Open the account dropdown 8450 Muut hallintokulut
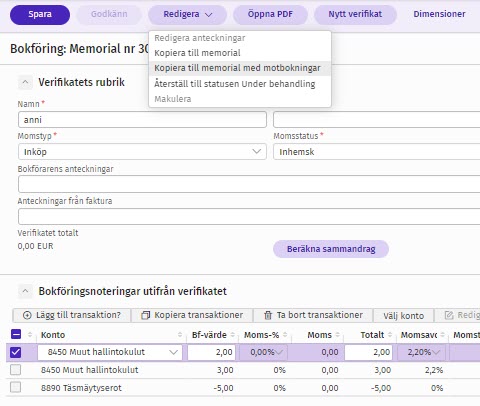This screenshot has height=406, width=480. point(110,352)
